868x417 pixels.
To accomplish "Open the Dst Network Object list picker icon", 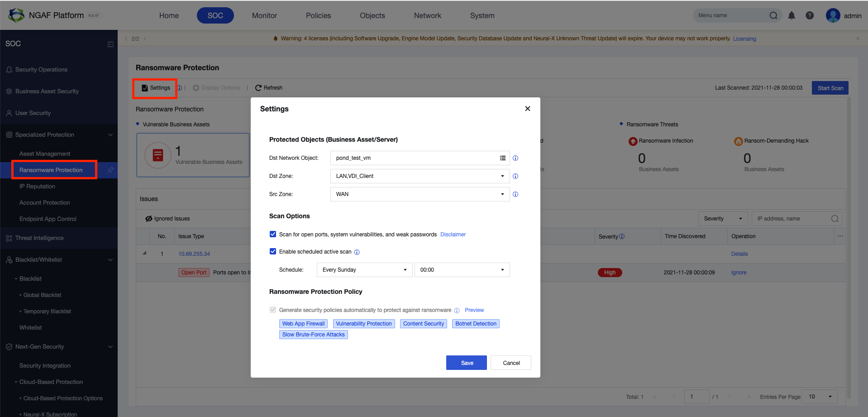I will point(502,158).
